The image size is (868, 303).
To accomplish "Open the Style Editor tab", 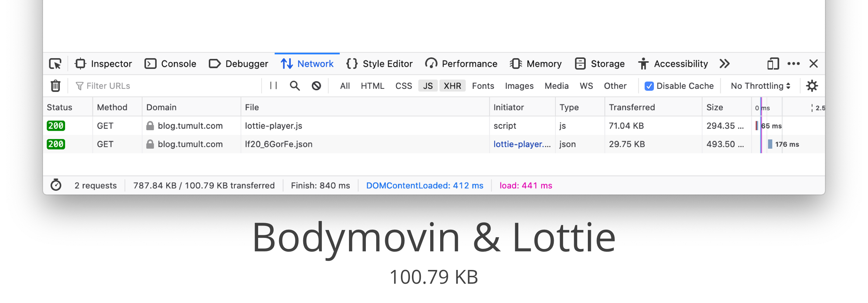I will tap(379, 64).
